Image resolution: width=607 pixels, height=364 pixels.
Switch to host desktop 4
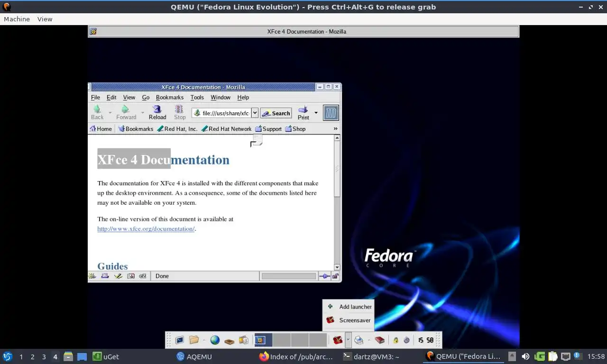(55, 357)
